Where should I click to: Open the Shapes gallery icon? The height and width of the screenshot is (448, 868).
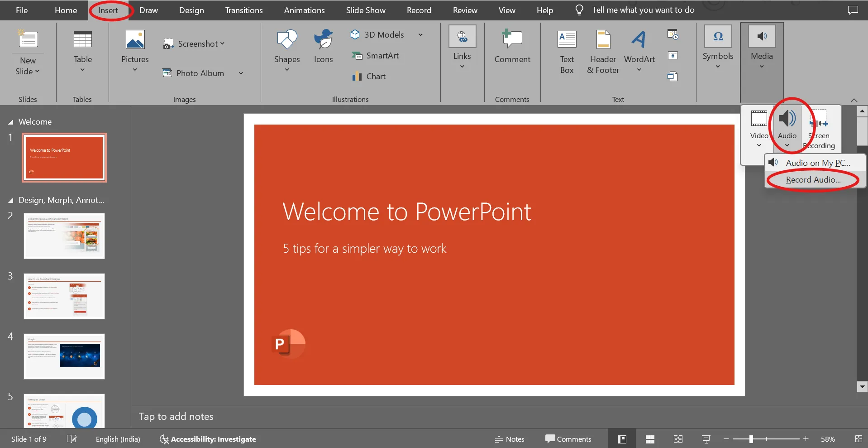[x=287, y=40]
